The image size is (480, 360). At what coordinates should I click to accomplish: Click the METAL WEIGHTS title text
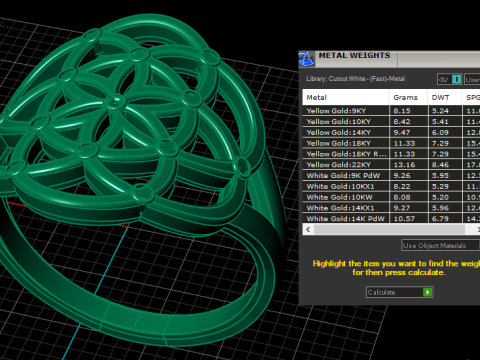point(354,55)
